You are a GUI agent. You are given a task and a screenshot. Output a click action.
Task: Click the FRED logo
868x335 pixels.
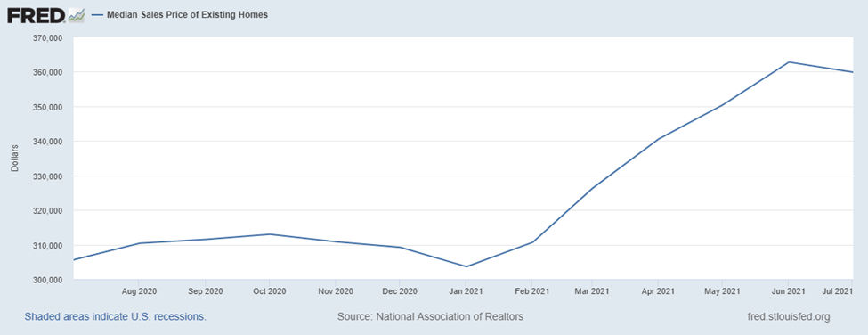point(37,15)
